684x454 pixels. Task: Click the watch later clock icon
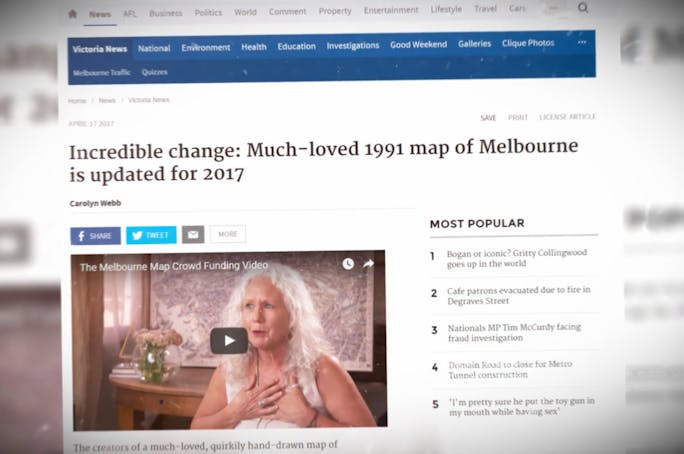pos(348,264)
